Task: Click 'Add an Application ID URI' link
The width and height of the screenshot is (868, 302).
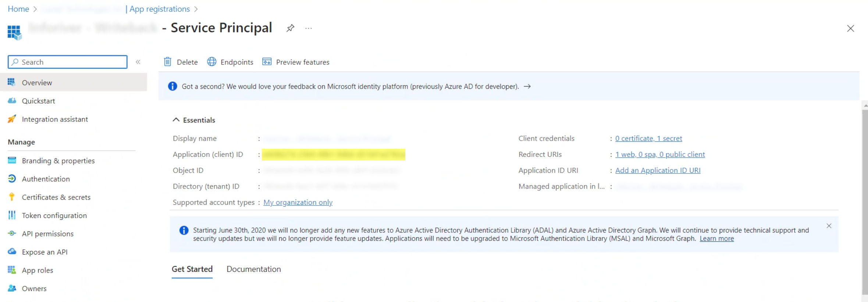Action: click(658, 171)
